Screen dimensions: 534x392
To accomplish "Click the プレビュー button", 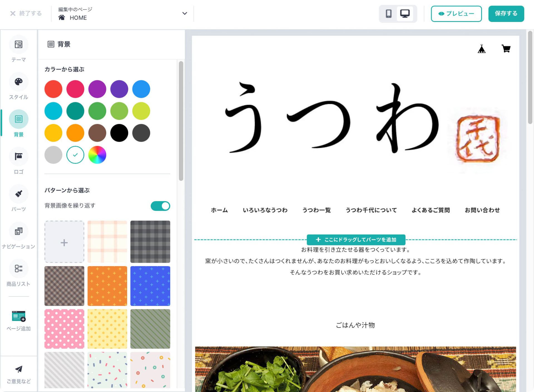I will pos(456,14).
